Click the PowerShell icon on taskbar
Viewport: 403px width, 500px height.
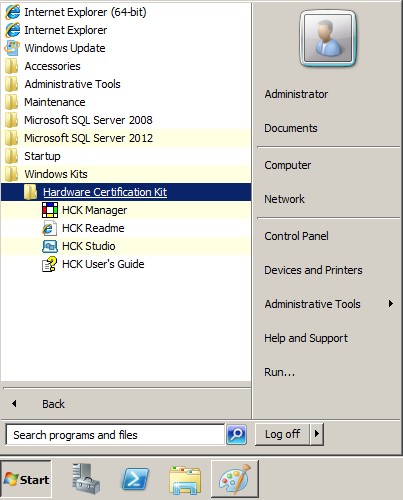tap(135, 480)
